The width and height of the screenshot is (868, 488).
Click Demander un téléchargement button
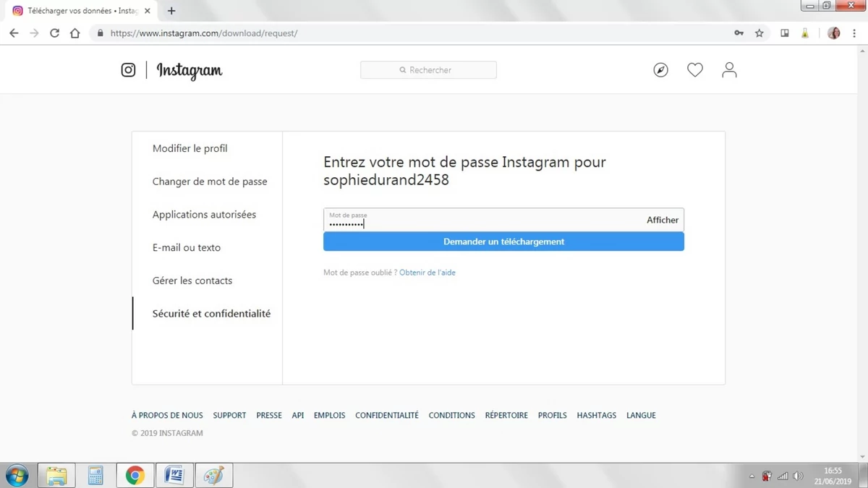point(503,241)
